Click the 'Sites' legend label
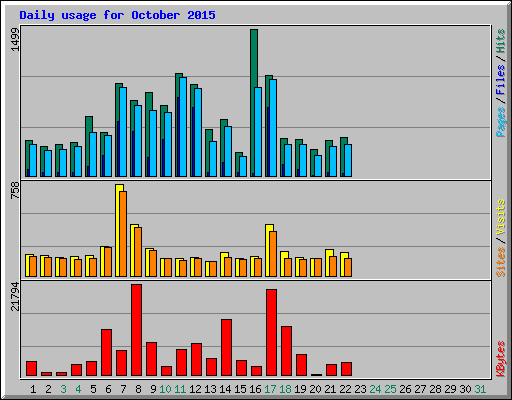 coord(500,262)
